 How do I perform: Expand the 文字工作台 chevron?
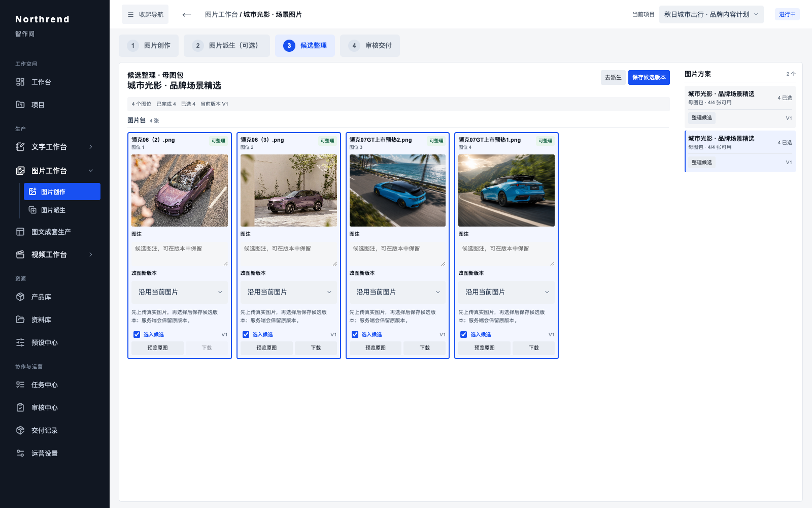tap(91, 147)
